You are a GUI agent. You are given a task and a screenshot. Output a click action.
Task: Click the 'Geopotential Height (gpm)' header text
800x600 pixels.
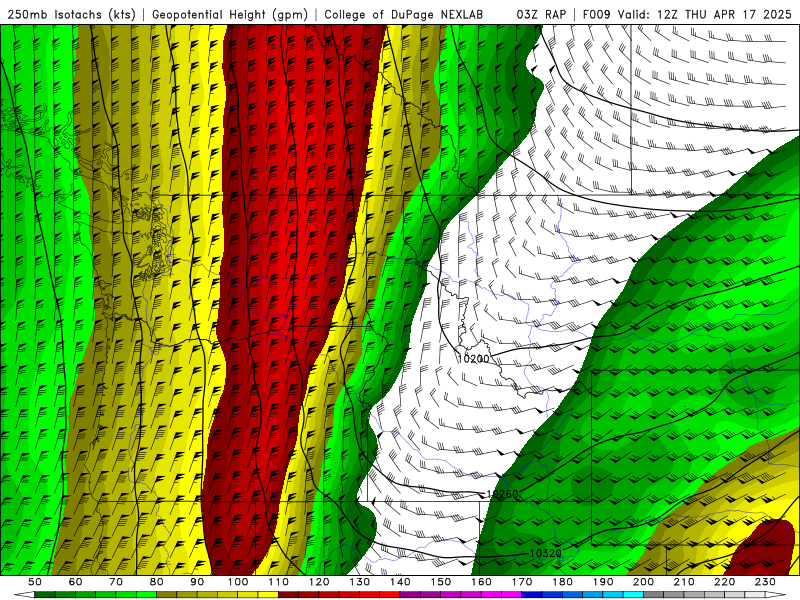pos(230,15)
